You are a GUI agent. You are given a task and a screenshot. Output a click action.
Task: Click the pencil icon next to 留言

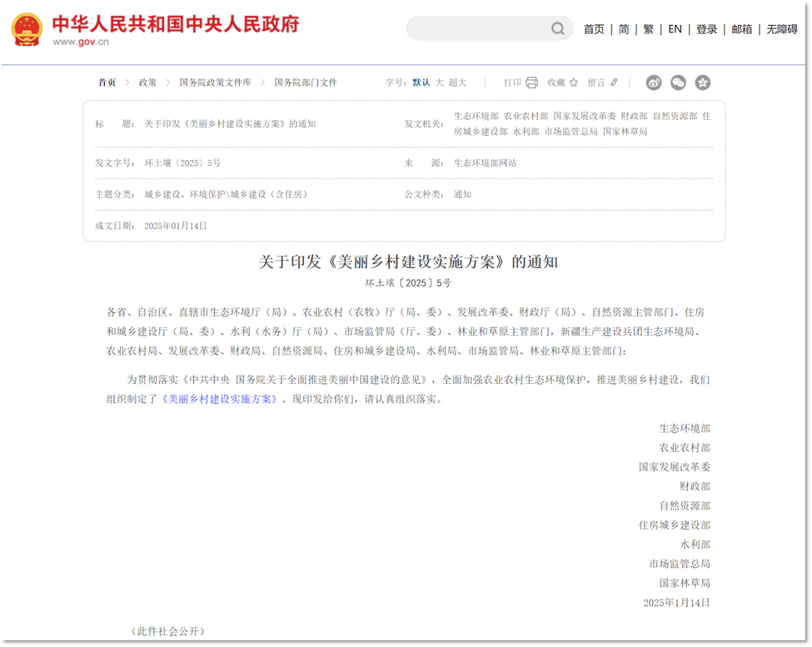coord(614,83)
